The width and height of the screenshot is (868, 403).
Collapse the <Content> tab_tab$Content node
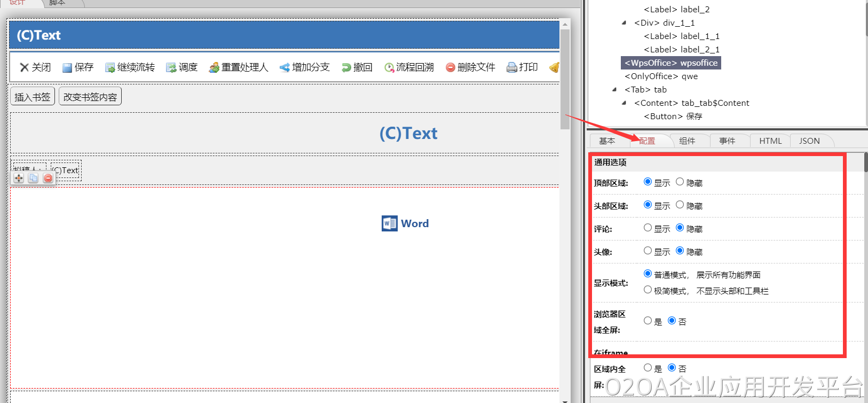(624, 103)
